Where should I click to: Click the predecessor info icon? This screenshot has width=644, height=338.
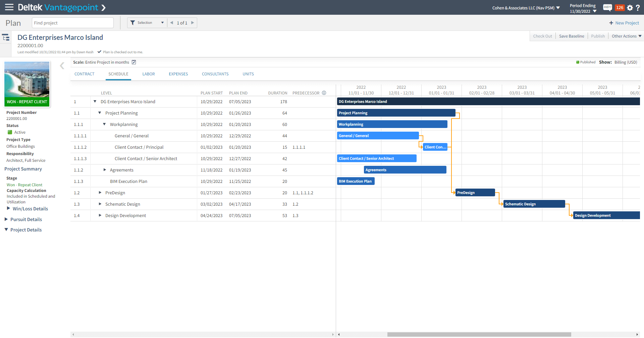click(324, 93)
